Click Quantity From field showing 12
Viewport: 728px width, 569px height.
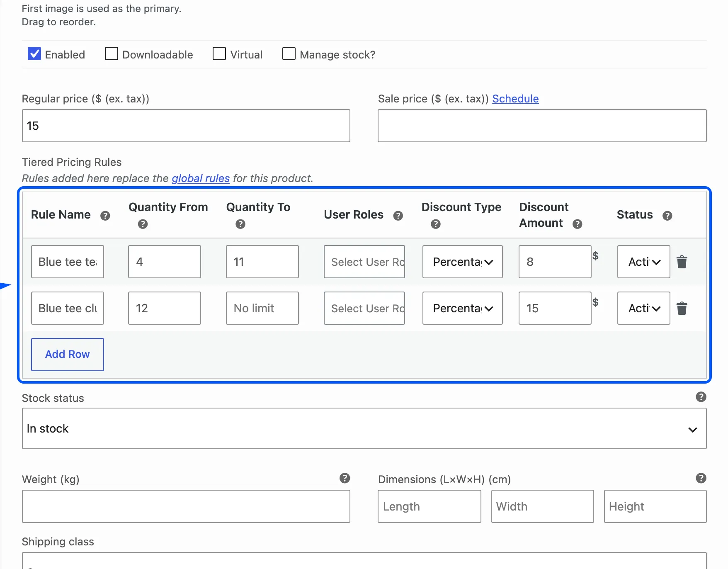tap(165, 308)
